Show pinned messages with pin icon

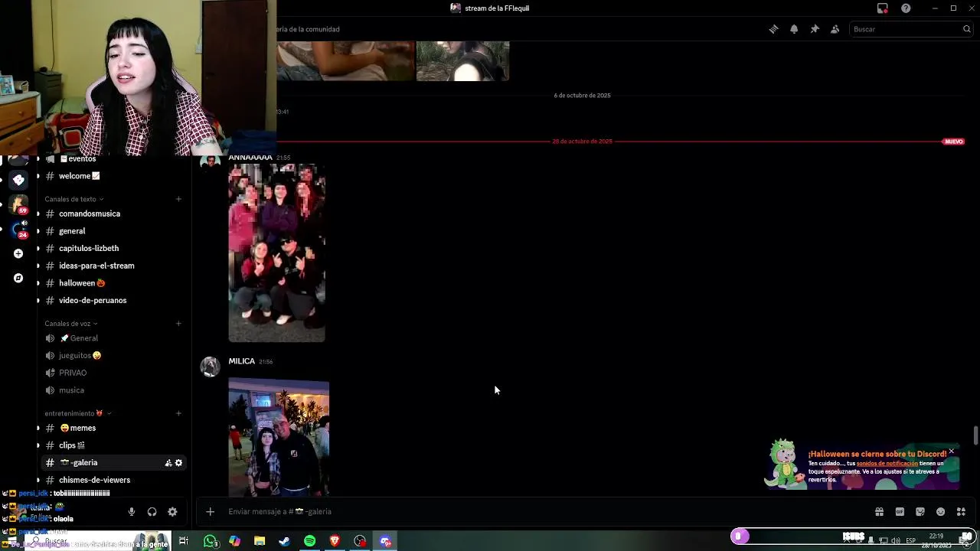click(815, 29)
